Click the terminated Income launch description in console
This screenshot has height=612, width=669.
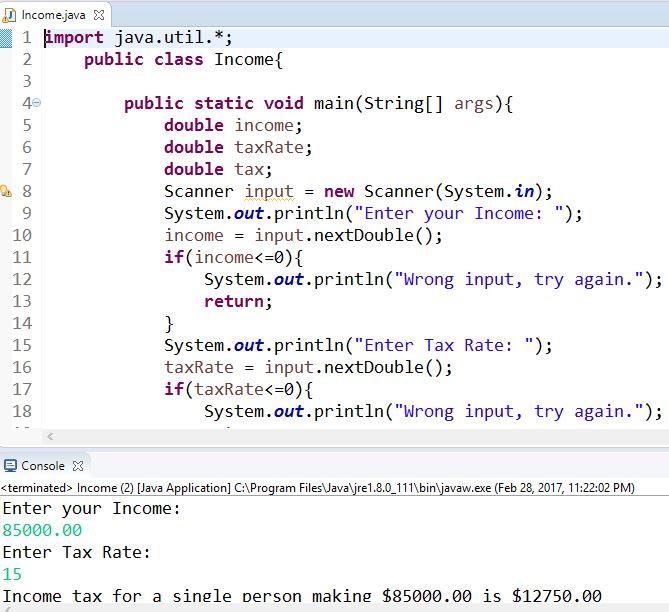point(318,488)
